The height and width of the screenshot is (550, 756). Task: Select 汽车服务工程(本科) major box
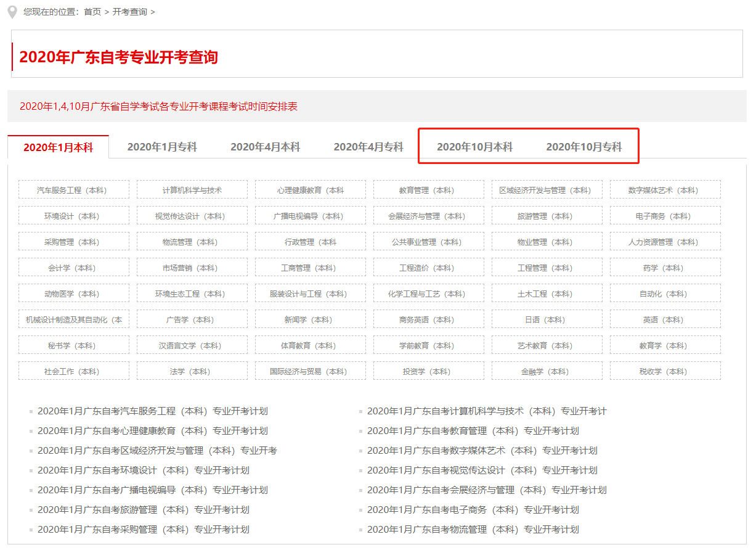(x=74, y=190)
